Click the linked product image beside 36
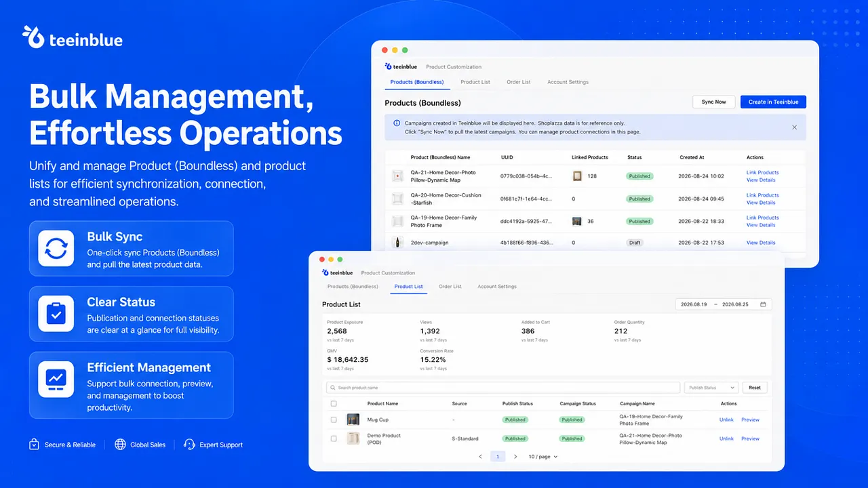This screenshot has height=488, width=868. (577, 221)
